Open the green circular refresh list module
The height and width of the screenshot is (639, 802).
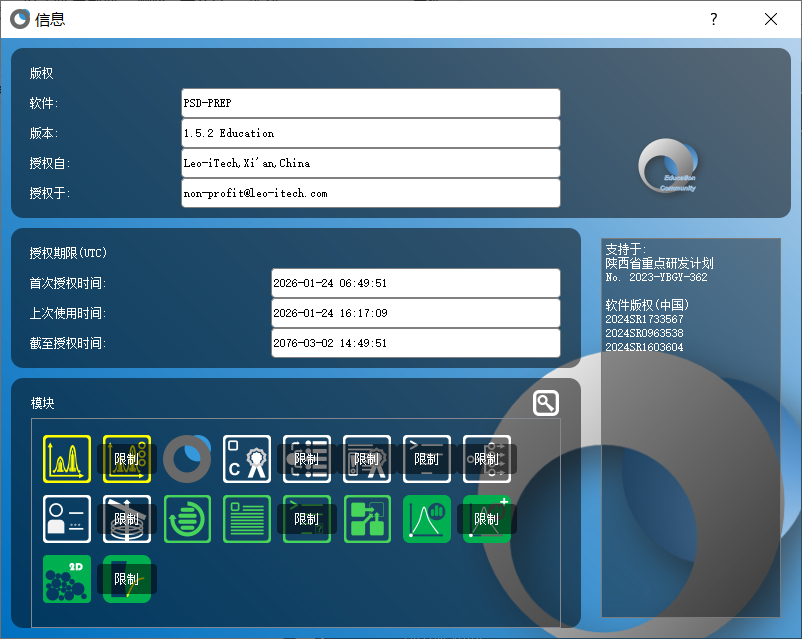click(187, 519)
